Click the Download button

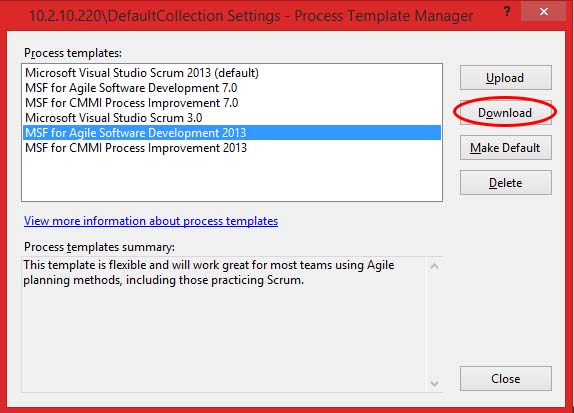click(506, 112)
